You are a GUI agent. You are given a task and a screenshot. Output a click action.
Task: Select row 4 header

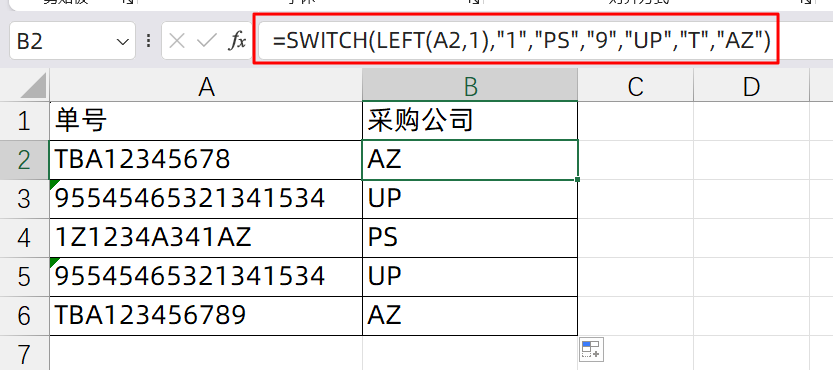point(24,238)
